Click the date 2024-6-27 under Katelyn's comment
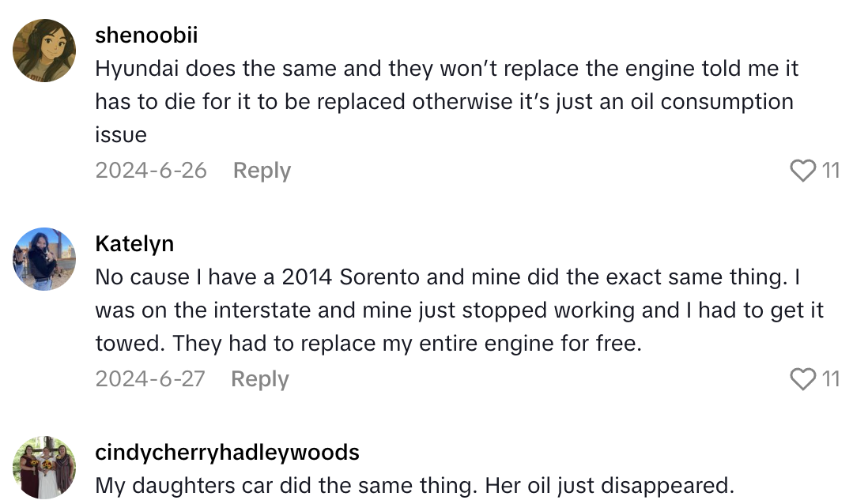The height and width of the screenshot is (504, 868). [x=150, y=378]
